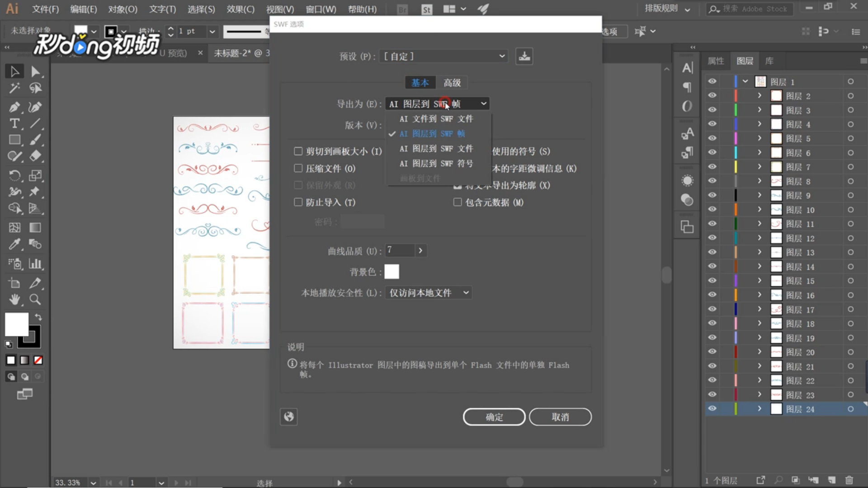
Task: Click delete layer trash icon
Action: pyautogui.click(x=849, y=480)
